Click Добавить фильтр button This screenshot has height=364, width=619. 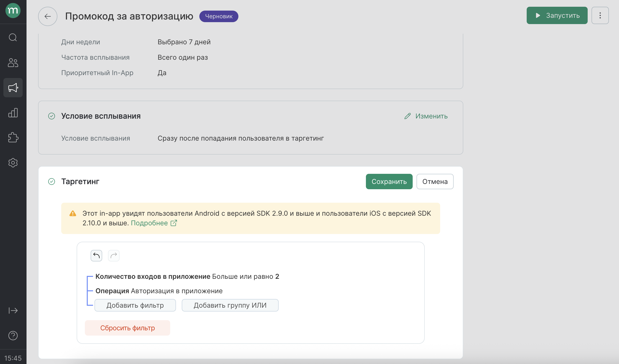(135, 305)
